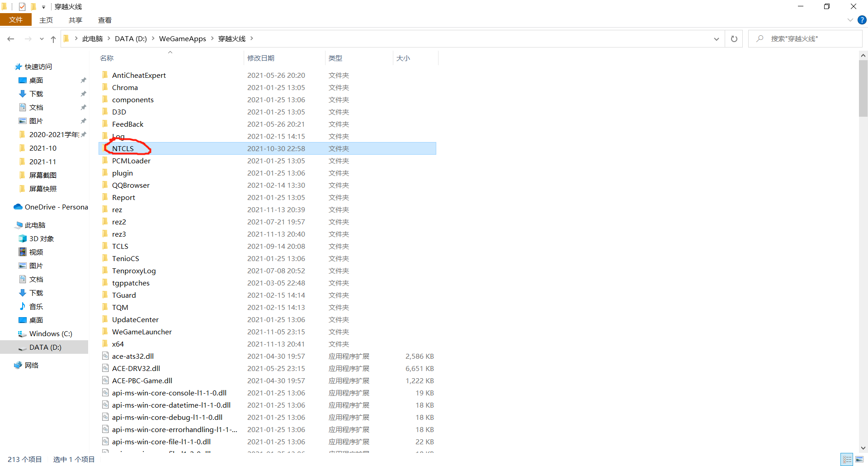Click the Up one level arrow
868x466 pixels.
[53, 39]
